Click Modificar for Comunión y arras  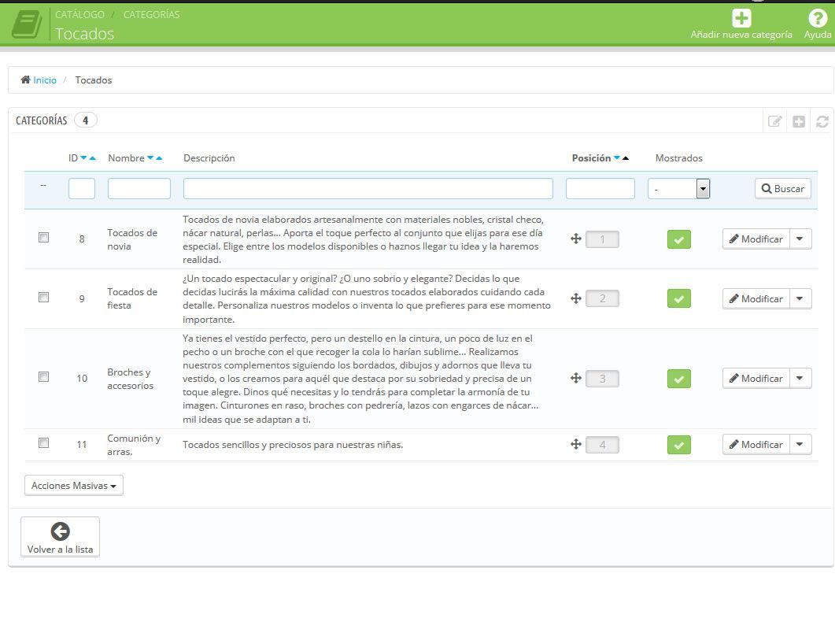coord(756,444)
